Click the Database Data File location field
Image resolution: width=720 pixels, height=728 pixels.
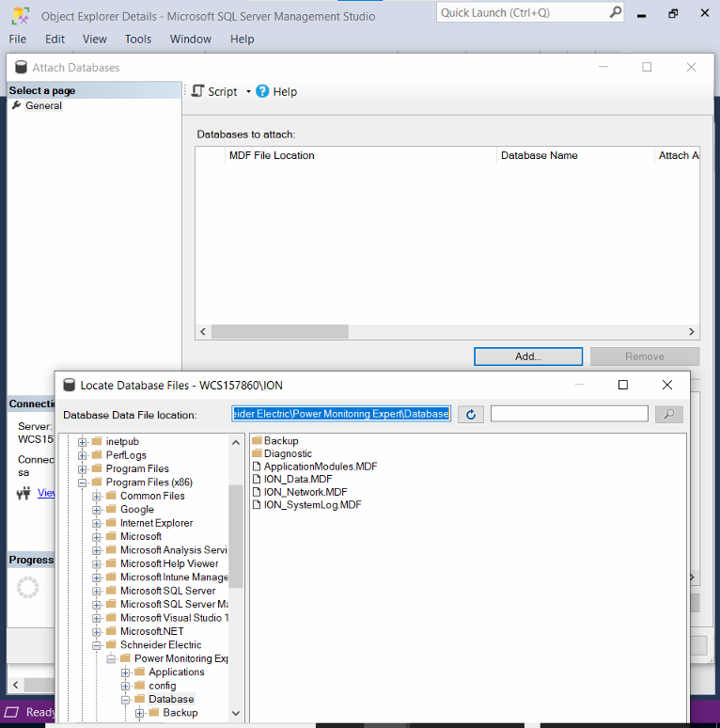click(x=341, y=414)
